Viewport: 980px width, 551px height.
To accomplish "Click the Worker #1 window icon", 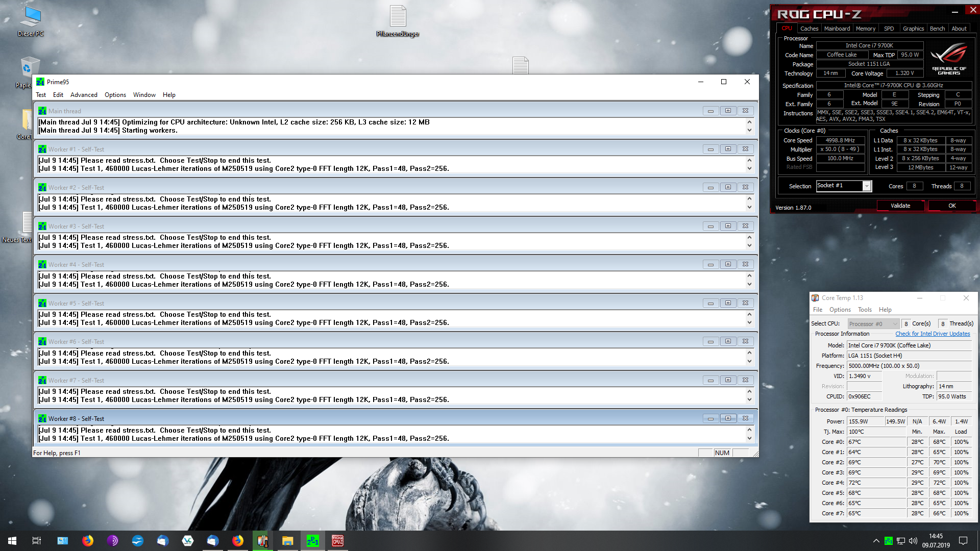I will [x=42, y=149].
